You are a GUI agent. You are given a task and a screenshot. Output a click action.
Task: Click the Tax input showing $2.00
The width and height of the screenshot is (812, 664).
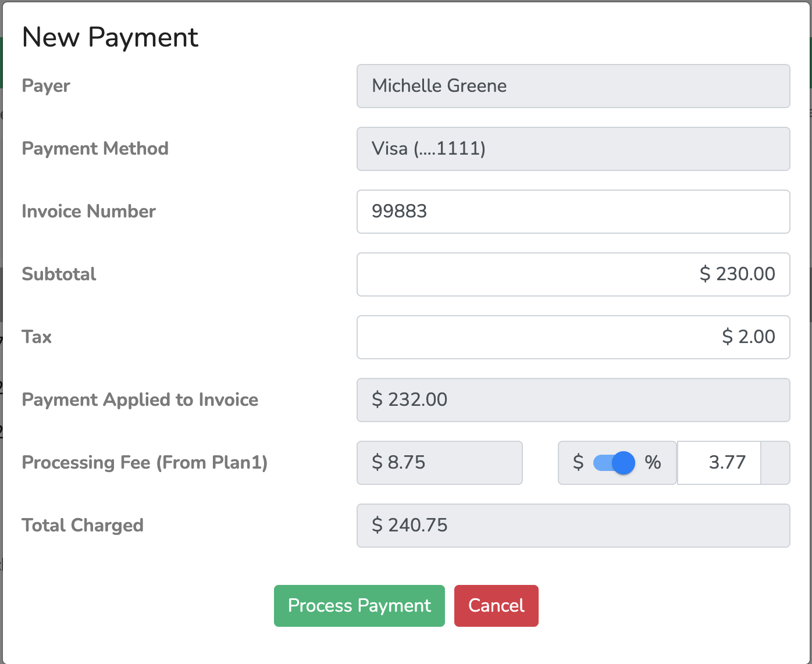point(573,337)
